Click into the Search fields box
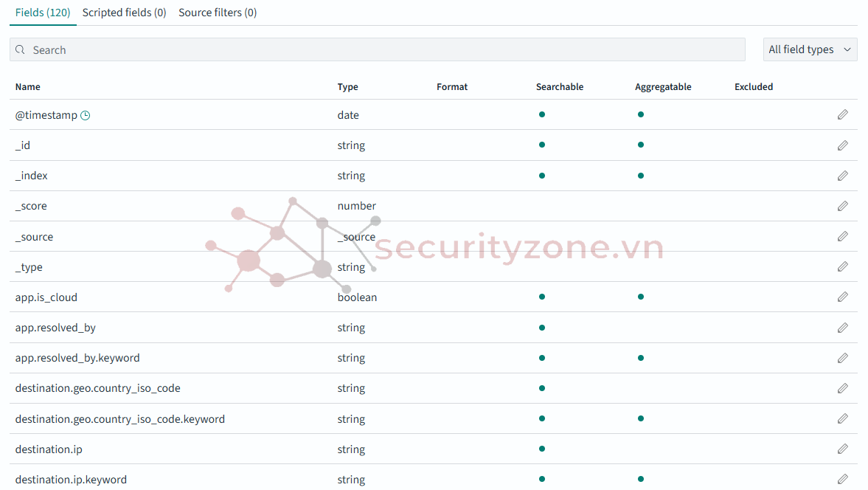Image resolution: width=868 pixels, height=490 pixels. click(x=383, y=49)
